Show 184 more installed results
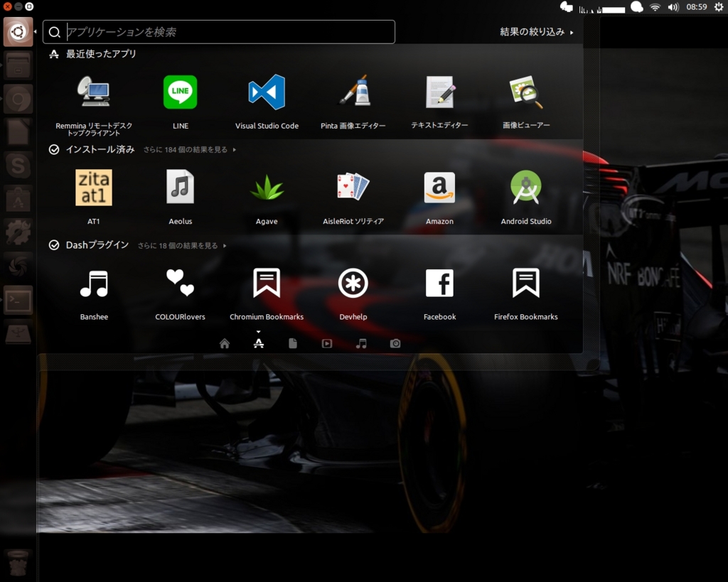 (189, 149)
